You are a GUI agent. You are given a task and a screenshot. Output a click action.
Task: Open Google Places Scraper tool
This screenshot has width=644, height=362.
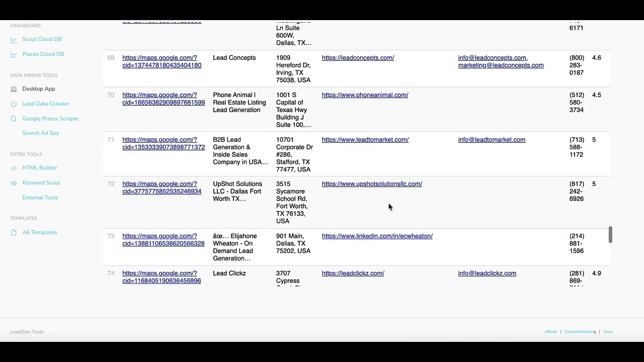point(50,119)
